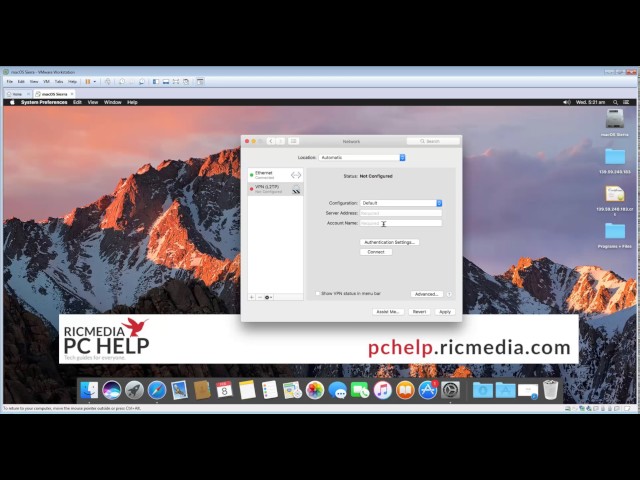Open Contacts book icon in Dock

point(202,390)
